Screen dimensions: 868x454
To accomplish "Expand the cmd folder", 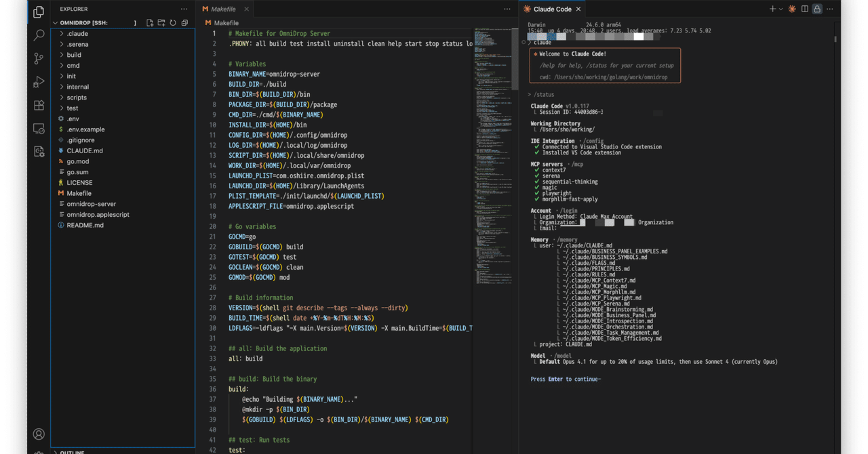I will [x=123, y=66].
